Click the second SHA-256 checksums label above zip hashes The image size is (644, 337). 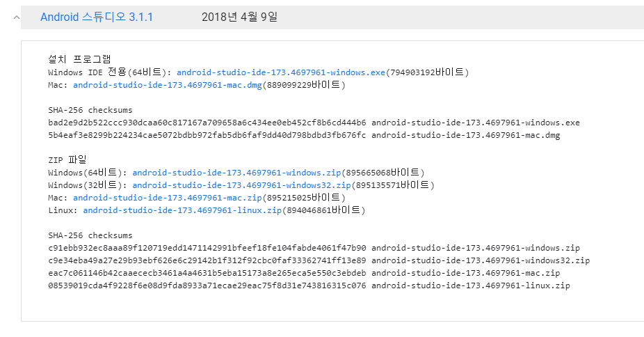[x=90, y=235]
